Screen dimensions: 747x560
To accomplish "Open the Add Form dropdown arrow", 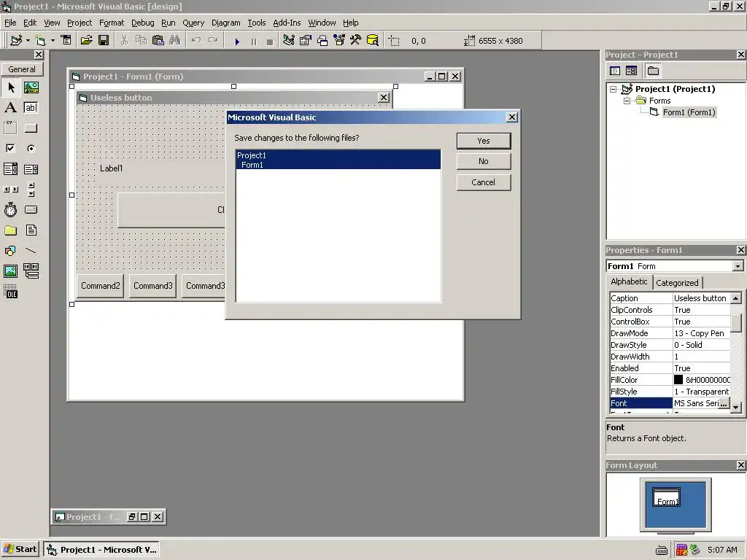I will tap(53, 41).
